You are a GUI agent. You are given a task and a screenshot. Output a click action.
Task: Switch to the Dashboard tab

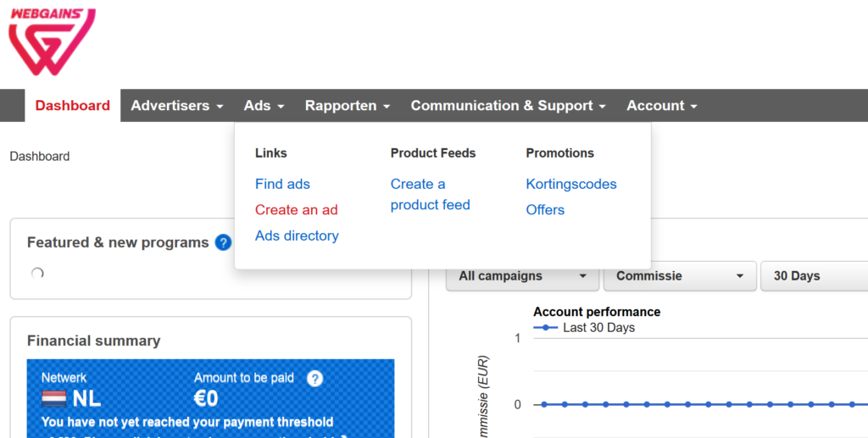(73, 106)
